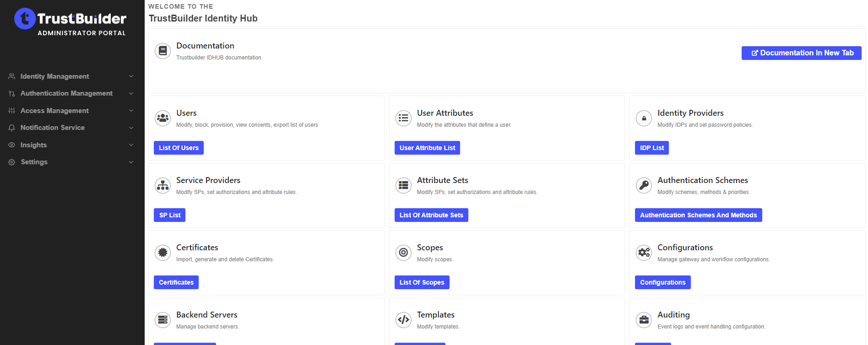Click the Configurations gears icon
This screenshot has width=868, height=345.
coord(644,253)
